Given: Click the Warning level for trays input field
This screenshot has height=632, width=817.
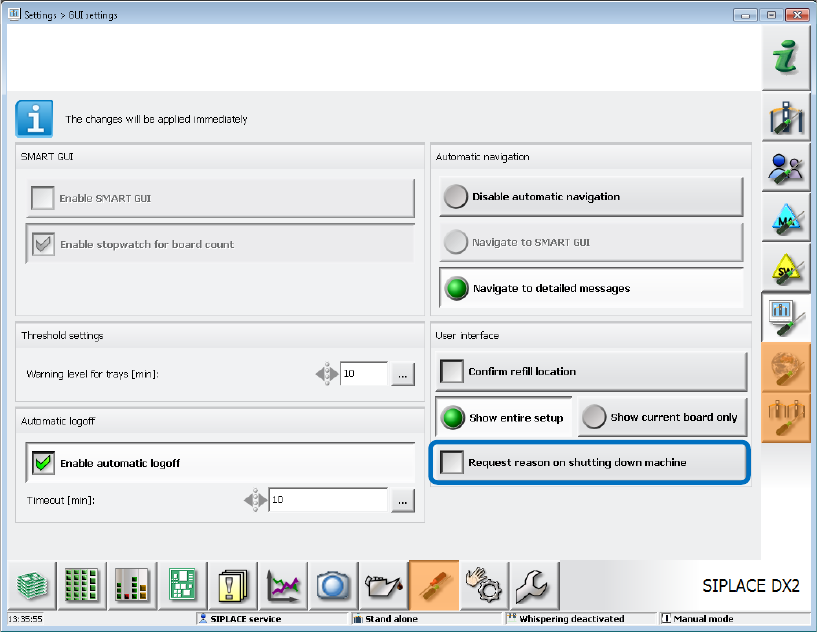Looking at the screenshot, I should point(364,374).
